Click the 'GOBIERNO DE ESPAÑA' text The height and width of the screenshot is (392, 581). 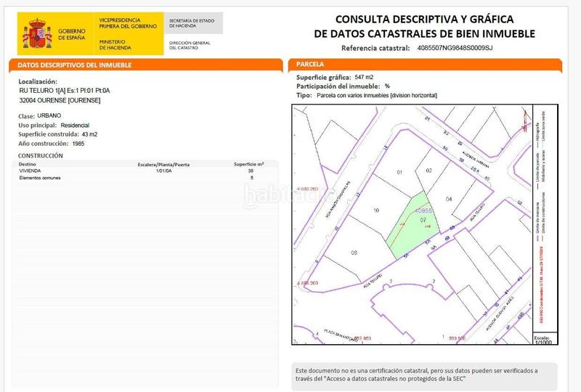click(71, 34)
